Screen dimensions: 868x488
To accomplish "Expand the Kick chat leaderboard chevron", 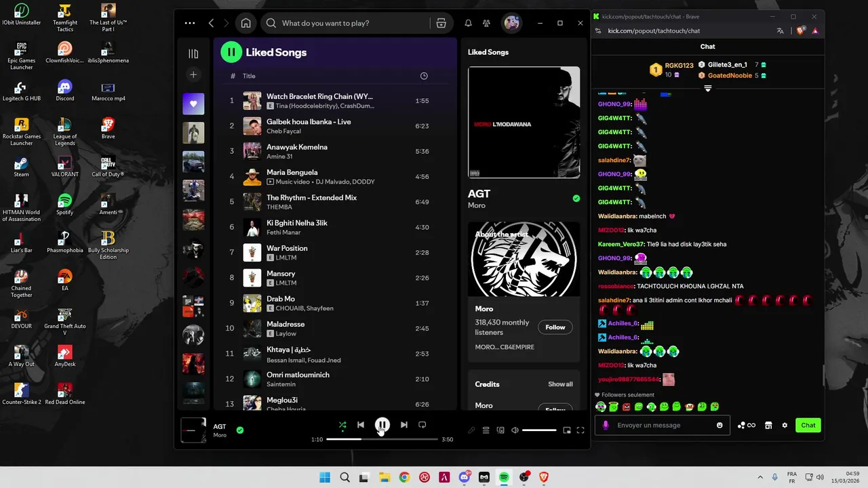I will pyautogui.click(x=708, y=89).
